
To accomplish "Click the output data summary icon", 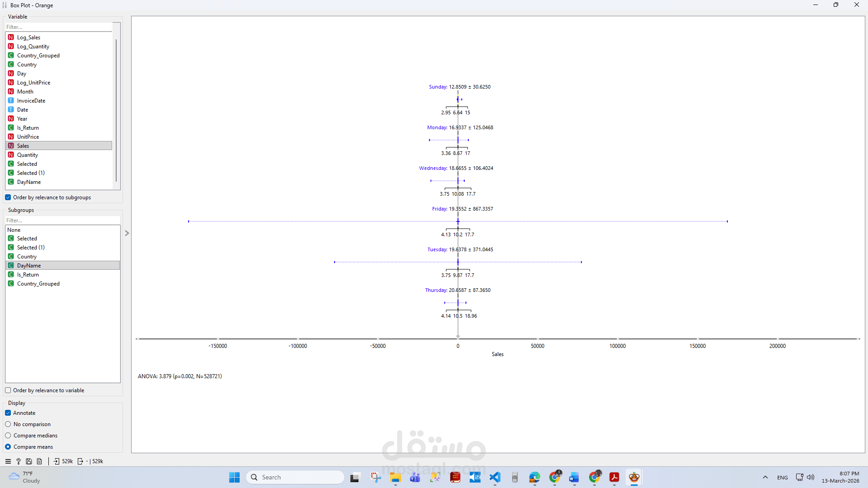I will [80, 461].
